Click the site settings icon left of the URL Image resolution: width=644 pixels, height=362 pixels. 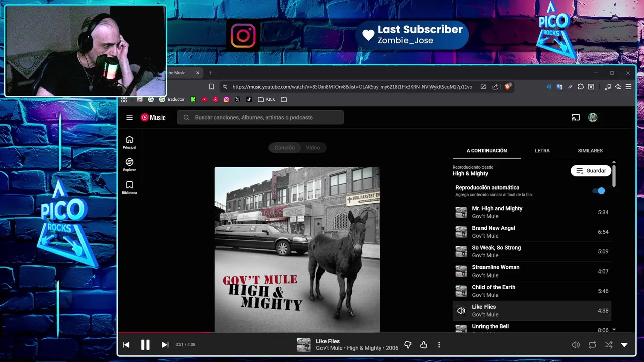pyautogui.click(x=224, y=87)
